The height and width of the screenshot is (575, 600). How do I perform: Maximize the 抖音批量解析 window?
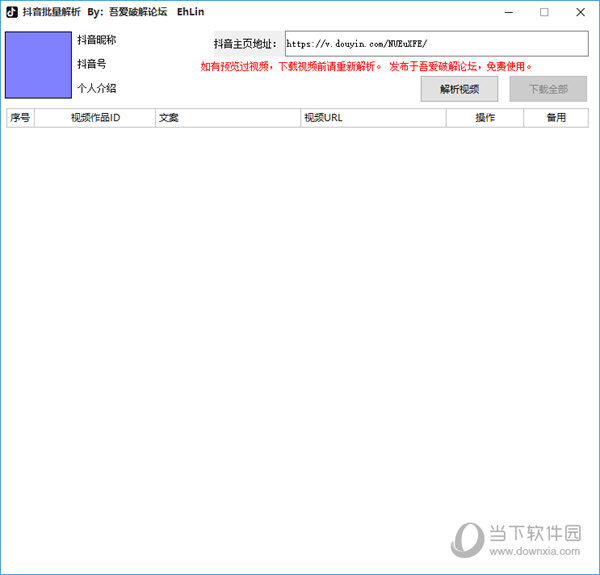(544, 12)
